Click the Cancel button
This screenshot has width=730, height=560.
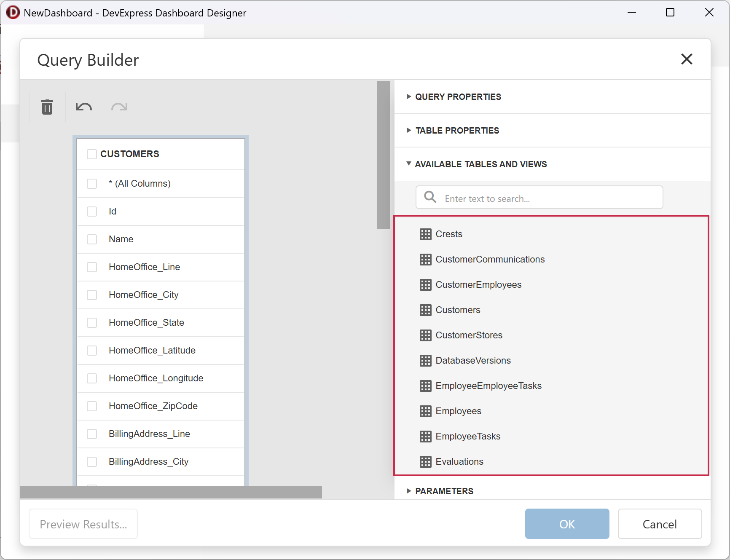[660, 524]
